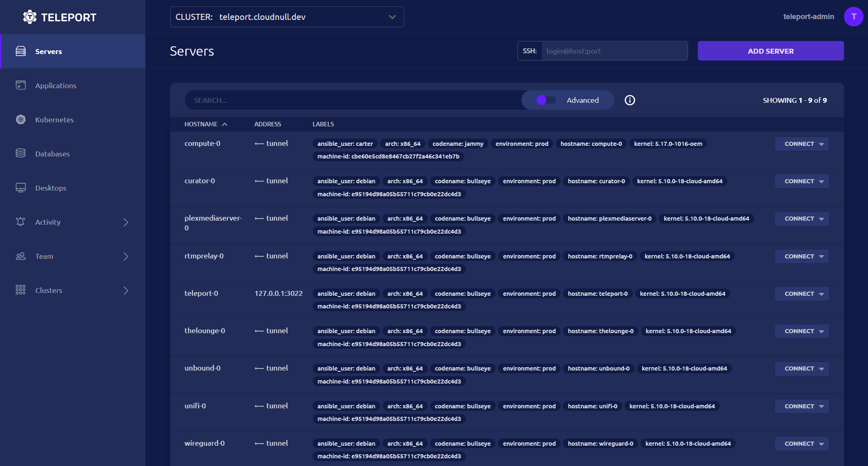The image size is (868, 466).
Task: Click the Desktops monitor icon
Action: 21,188
